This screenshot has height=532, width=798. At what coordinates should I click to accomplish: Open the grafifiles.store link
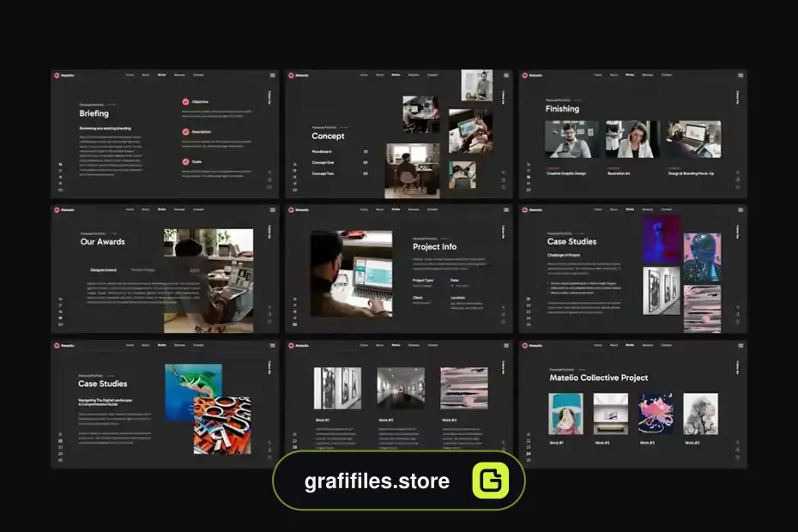(x=377, y=481)
